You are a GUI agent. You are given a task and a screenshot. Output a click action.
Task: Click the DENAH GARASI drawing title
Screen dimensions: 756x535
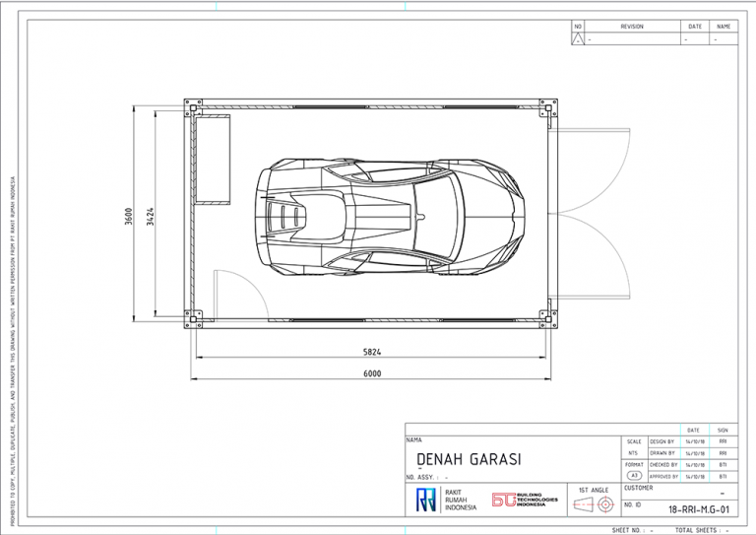(469, 459)
